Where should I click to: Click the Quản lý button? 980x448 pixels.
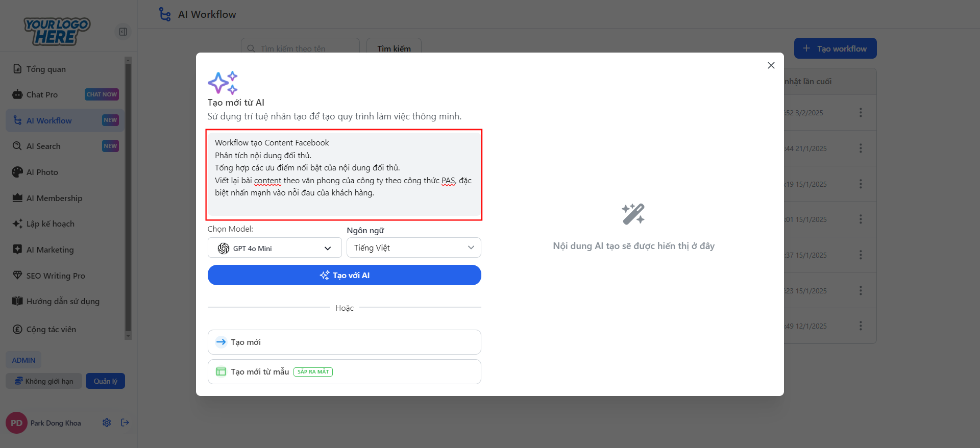tap(105, 381)
